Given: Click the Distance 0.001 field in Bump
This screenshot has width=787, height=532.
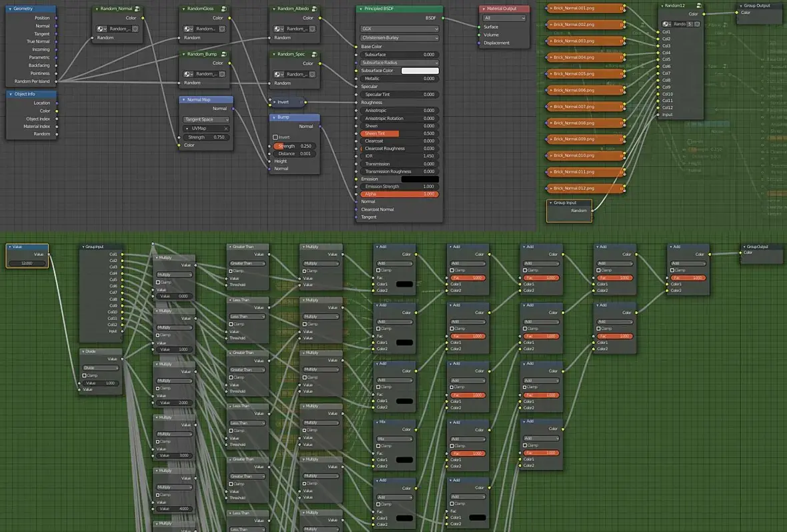Looking at the screenshot, I should click(295, 153).
